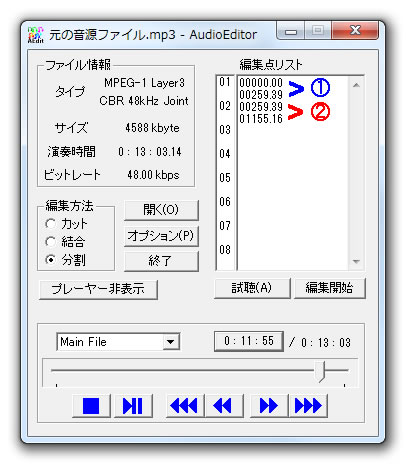Open the オプション(P) settings
This screenshot has height=464, width=406.
click(x=161, y=236)
